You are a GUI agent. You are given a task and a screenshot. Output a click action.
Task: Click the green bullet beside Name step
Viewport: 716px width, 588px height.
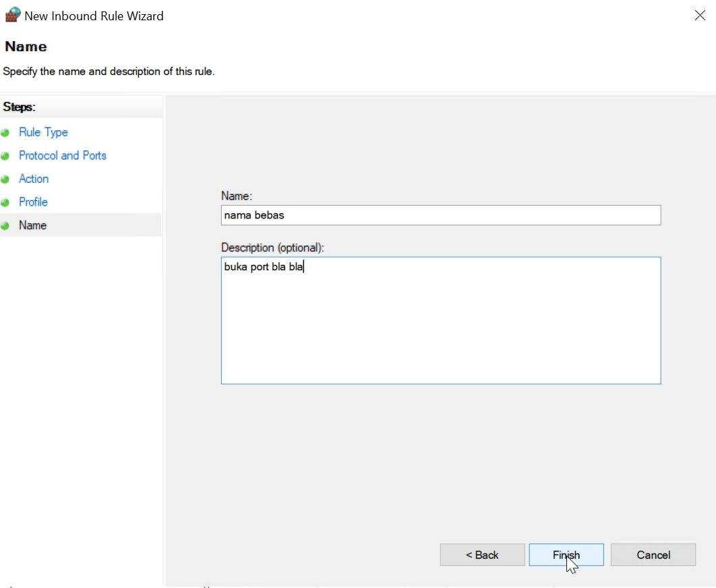pos(5,226)
